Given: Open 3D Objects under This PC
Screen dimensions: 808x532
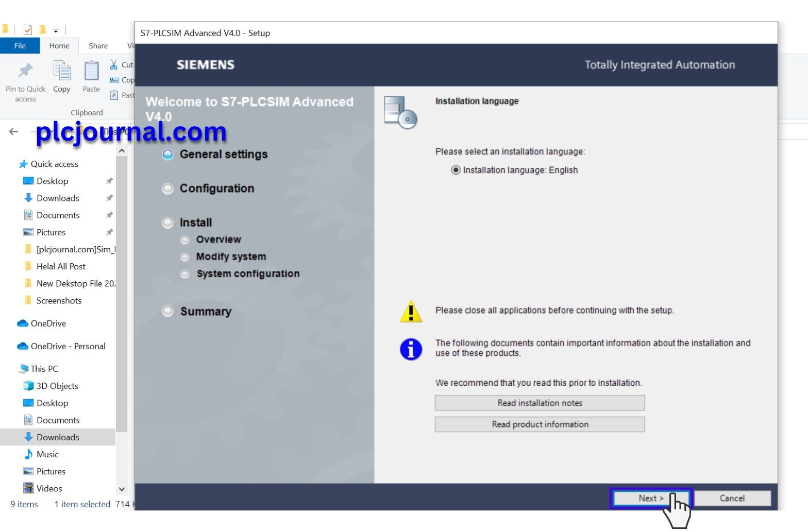Looking at the screenshot, I should pyautogui.click(x=51, y=386).
